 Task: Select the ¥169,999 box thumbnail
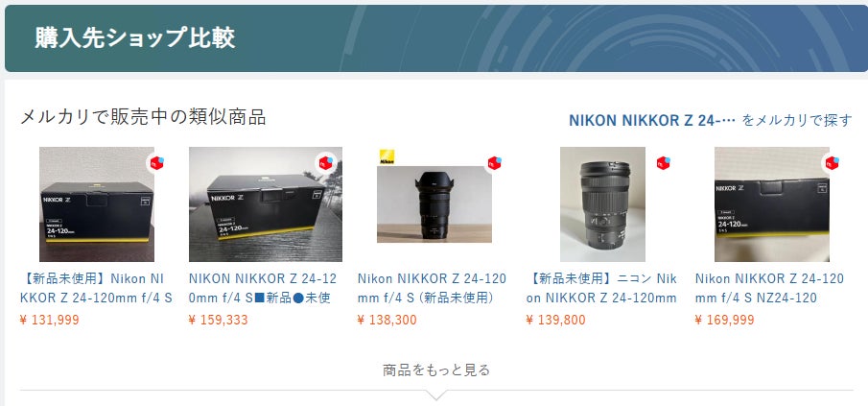(772, 204)
